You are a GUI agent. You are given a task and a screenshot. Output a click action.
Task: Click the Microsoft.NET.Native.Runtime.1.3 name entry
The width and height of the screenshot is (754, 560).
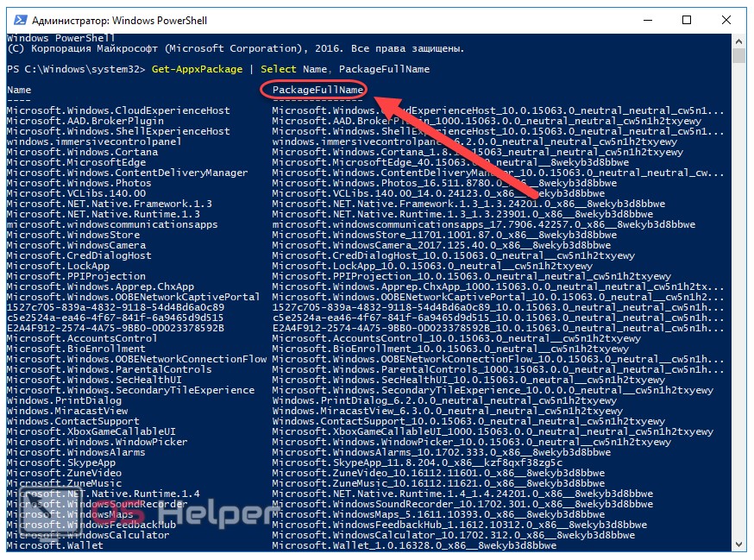(x=104, y=214)
